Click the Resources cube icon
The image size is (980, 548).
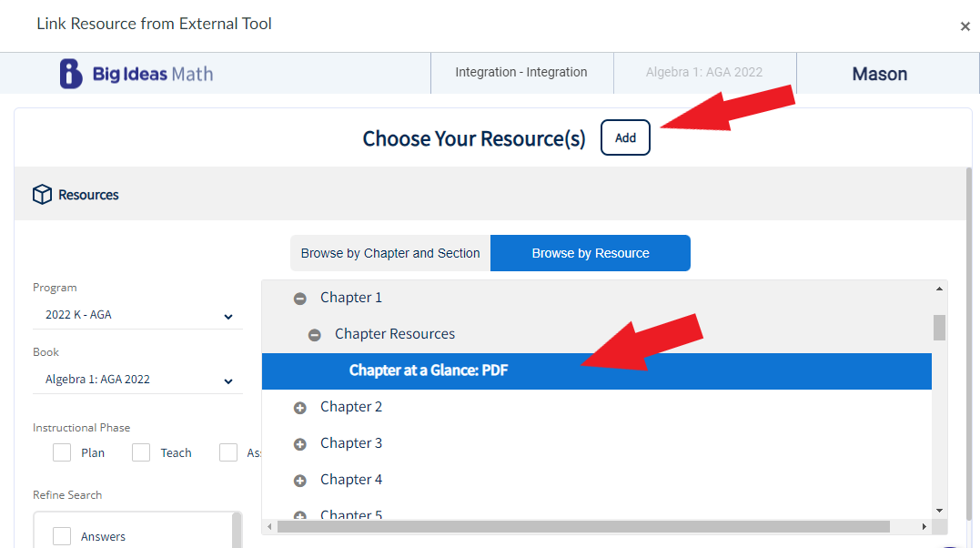click(42, 195)
